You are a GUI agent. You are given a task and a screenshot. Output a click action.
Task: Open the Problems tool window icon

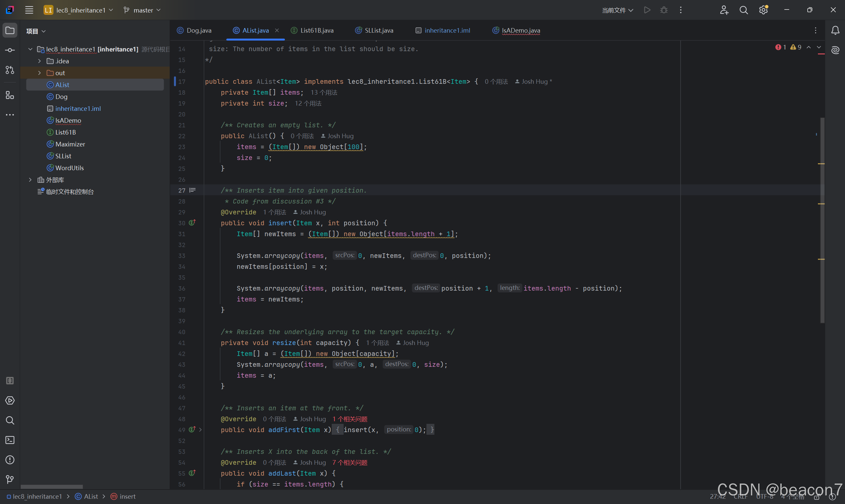pyautogui.click(x=10, y=460)
